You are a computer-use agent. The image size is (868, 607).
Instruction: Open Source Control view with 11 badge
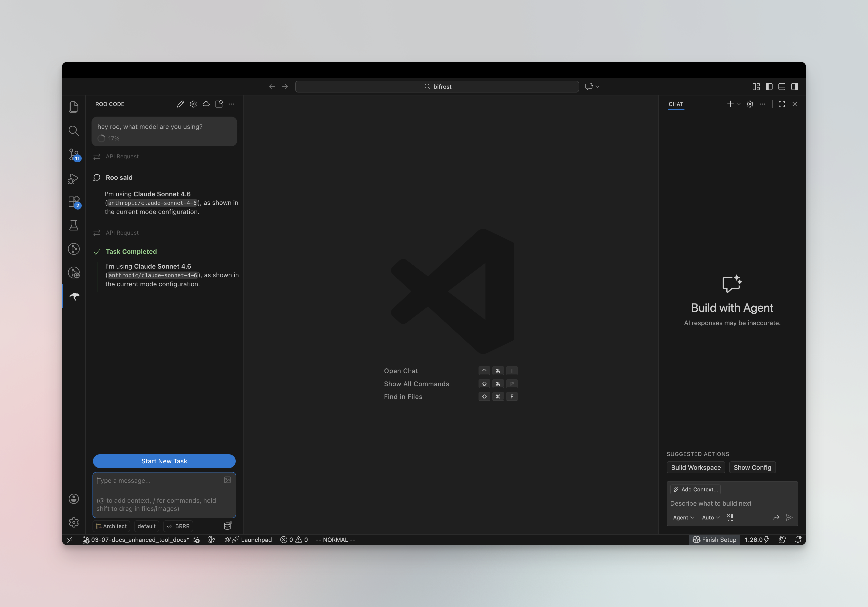[x=74, y=154]
